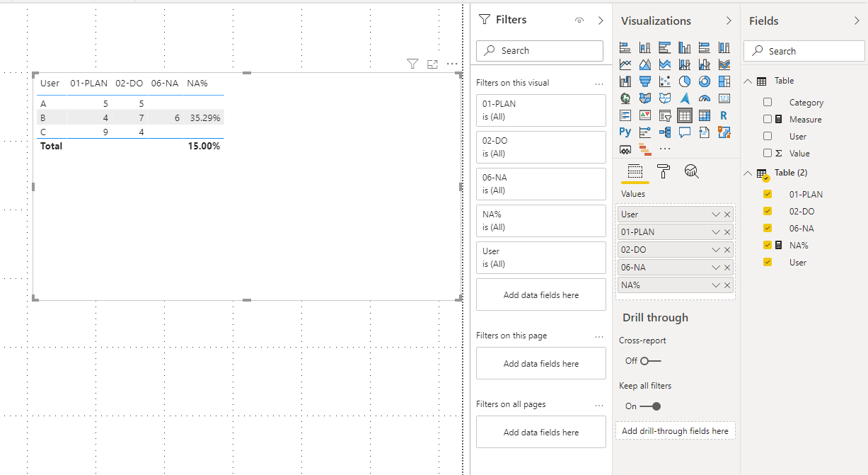Remove User from the Values well

[x=727, y=214]
